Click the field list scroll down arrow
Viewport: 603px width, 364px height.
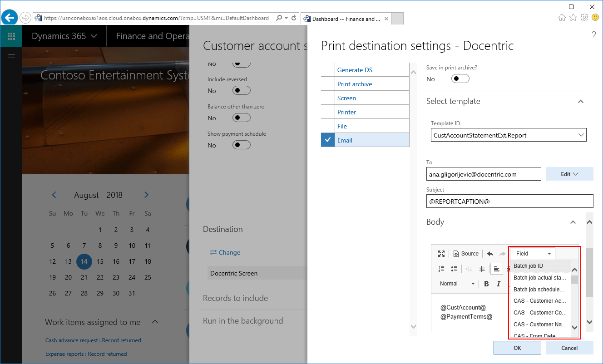click(x=574, y=327)
